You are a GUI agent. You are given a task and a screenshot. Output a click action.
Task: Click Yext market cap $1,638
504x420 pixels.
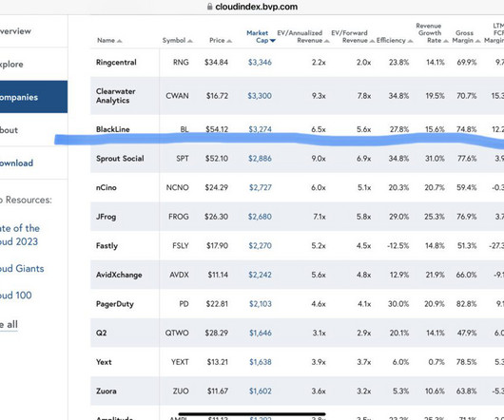tap(261, 362)
